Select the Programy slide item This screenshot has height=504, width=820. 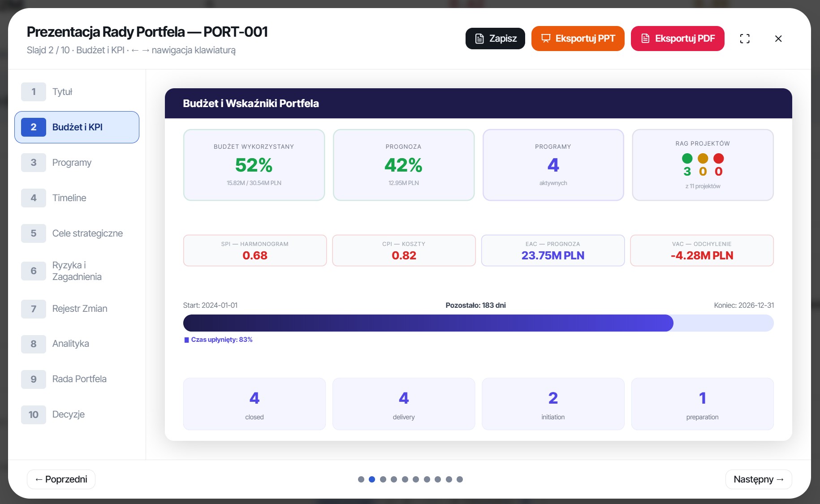tap(77, 163)
